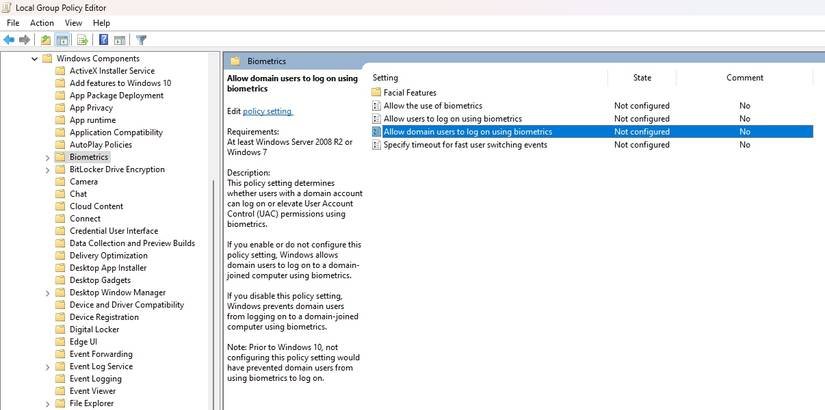Open the Action menu
This screenshot has height=410, width=825.
coord(42,22)
